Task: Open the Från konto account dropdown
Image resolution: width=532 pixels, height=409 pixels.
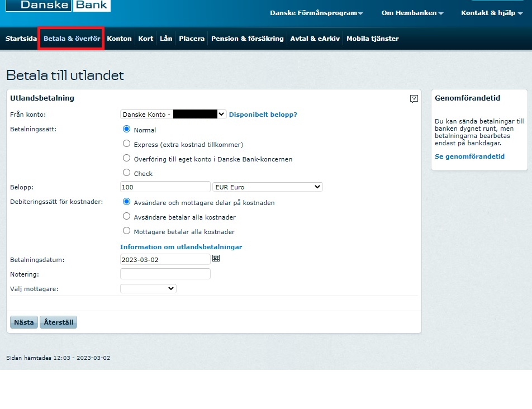Action: click(x=173, y=115)
